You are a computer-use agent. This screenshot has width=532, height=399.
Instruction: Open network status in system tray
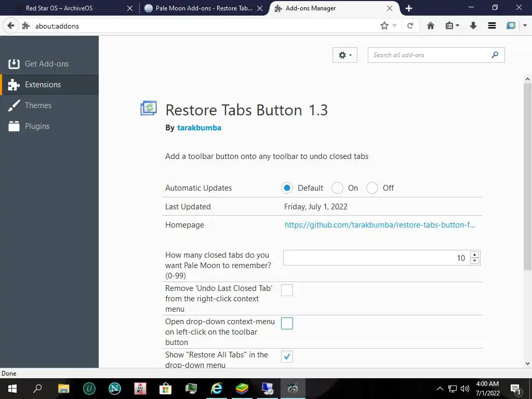[453, 389]
